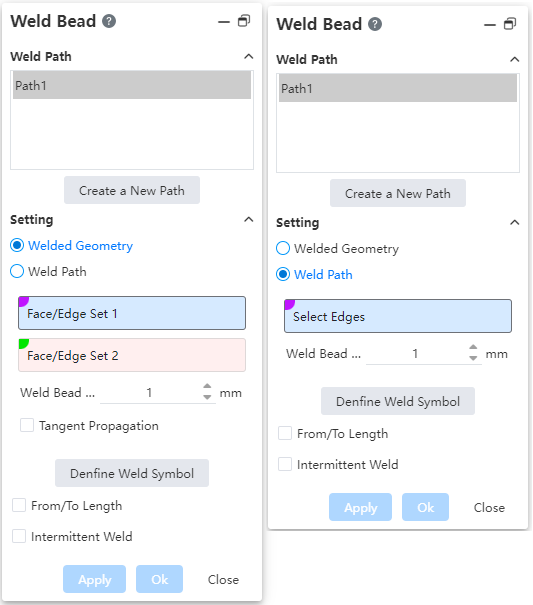The height and width of the screenshot is (605, 533).
Task: Open help icon in right Weld Bead panel
Action: pos(375,24)
